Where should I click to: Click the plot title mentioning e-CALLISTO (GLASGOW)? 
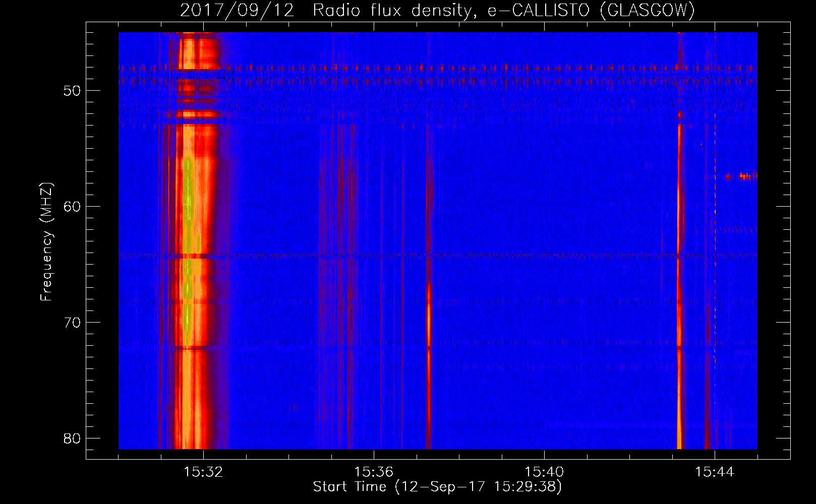[x=437, y=10]
